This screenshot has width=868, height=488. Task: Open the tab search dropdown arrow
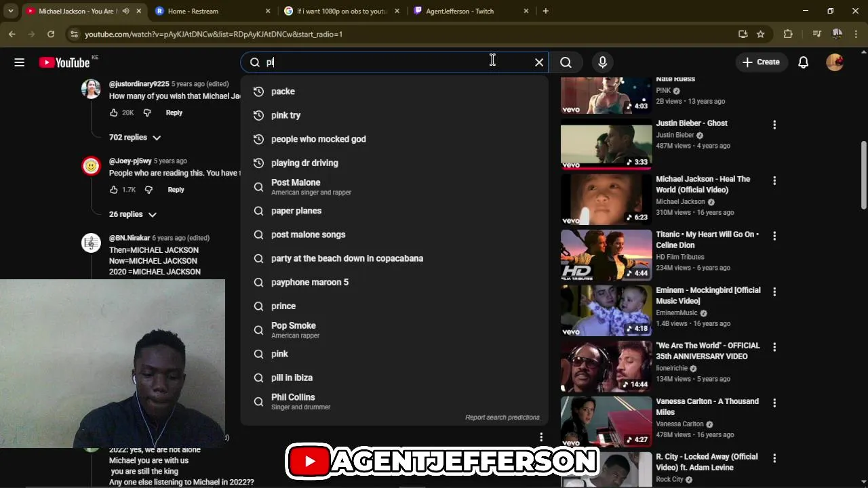pos(10,11)
